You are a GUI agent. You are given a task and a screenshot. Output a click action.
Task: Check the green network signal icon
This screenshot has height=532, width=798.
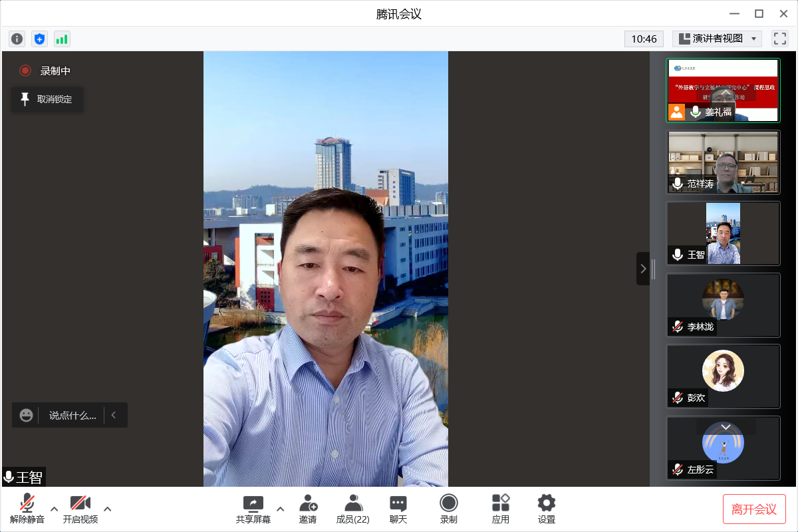pos(62,39)
